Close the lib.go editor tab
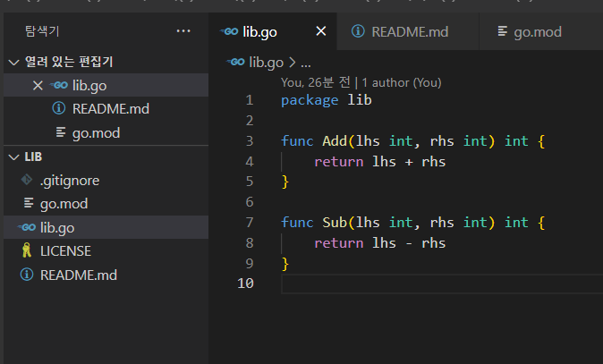The height and width of the screenshot is (364, 603). (321, 32)
